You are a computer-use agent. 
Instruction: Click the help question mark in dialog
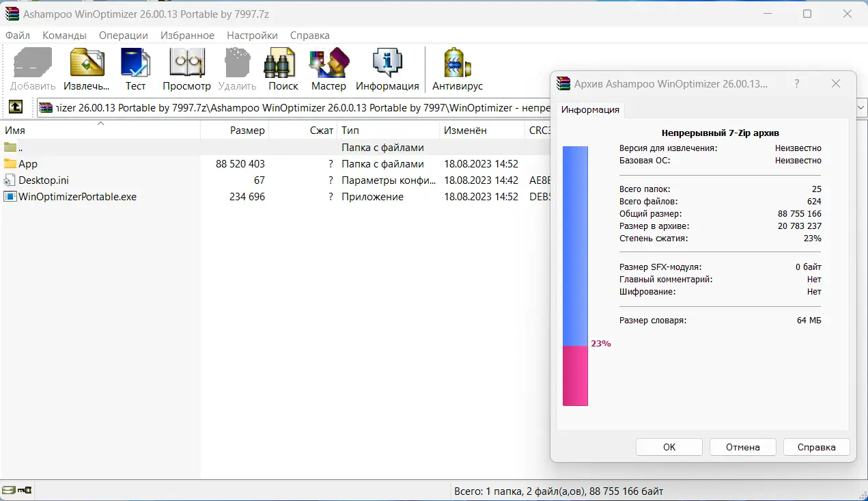[x=796, y=83]
